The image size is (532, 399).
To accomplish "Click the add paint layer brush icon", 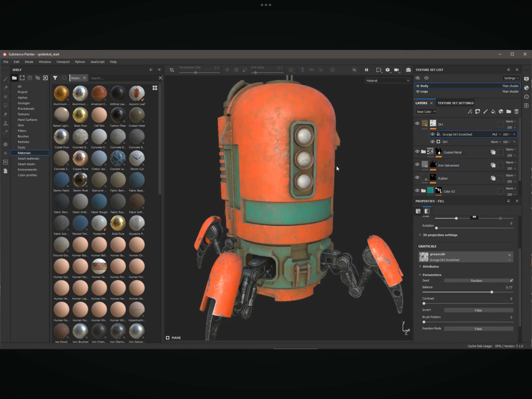I will tap(485, 112).
